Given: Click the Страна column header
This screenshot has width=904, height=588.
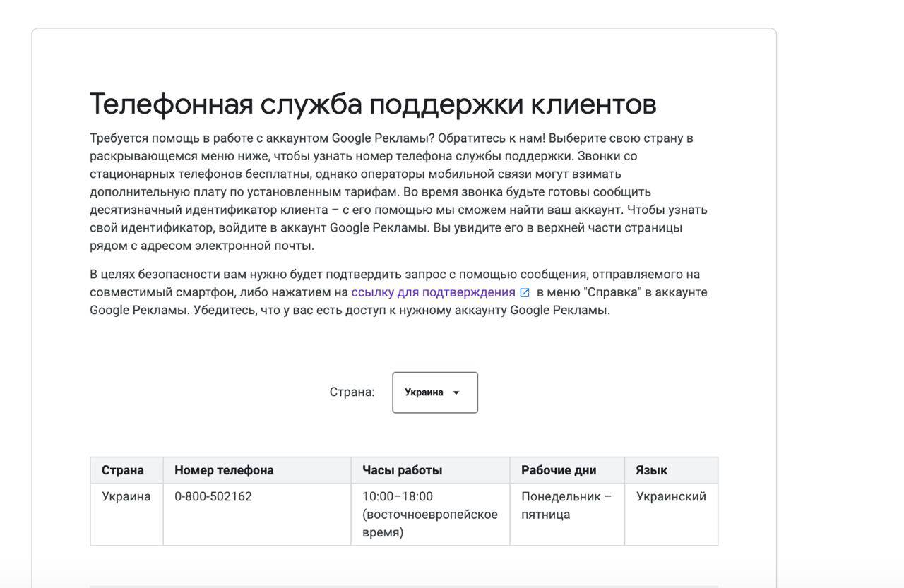Looking at the screenshot, I should pos(123,470).
